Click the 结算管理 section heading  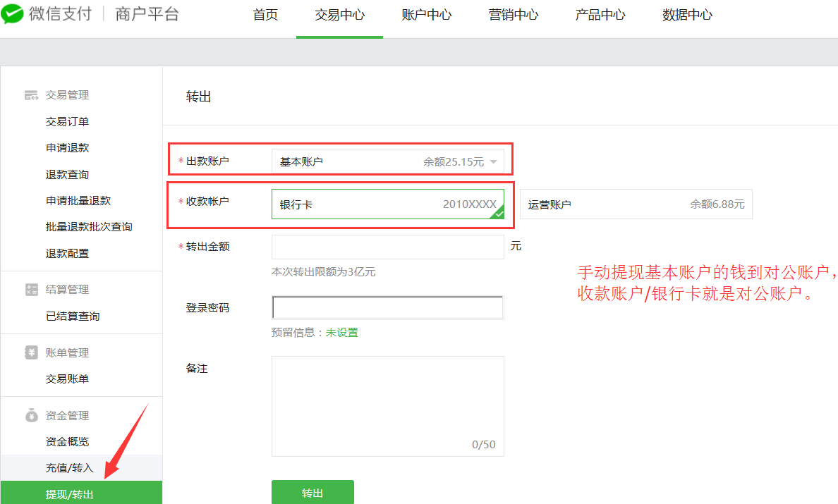(67, 290)
